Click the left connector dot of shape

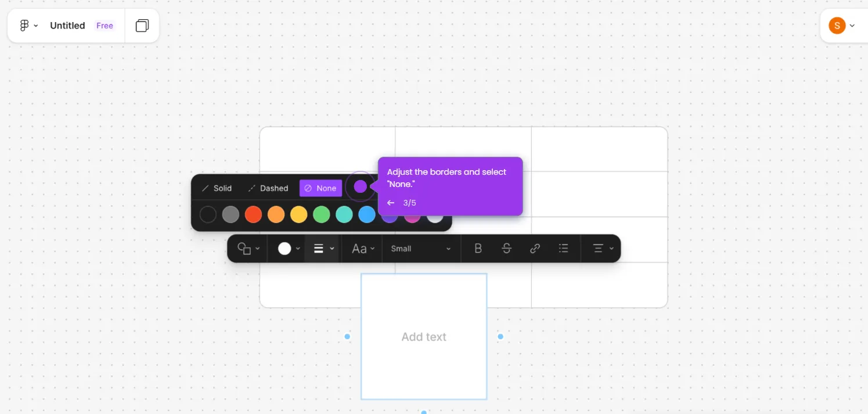pos(347,336)
